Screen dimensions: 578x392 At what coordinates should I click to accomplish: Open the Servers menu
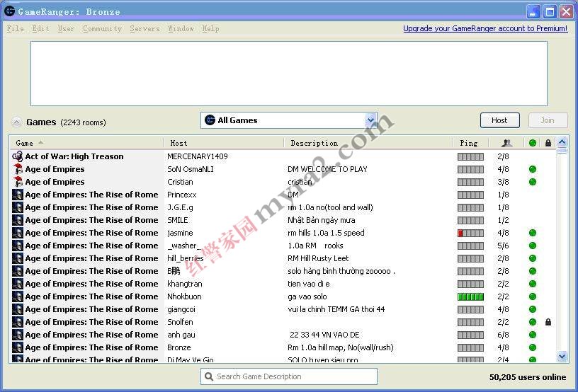point(144,28)
